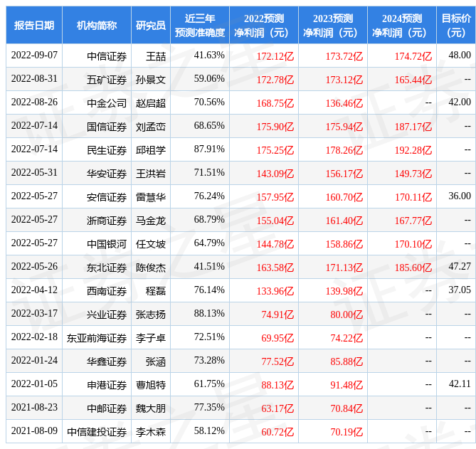
Task: Click the 2024预测净利润 column header
Action: (x=401, y=25)
